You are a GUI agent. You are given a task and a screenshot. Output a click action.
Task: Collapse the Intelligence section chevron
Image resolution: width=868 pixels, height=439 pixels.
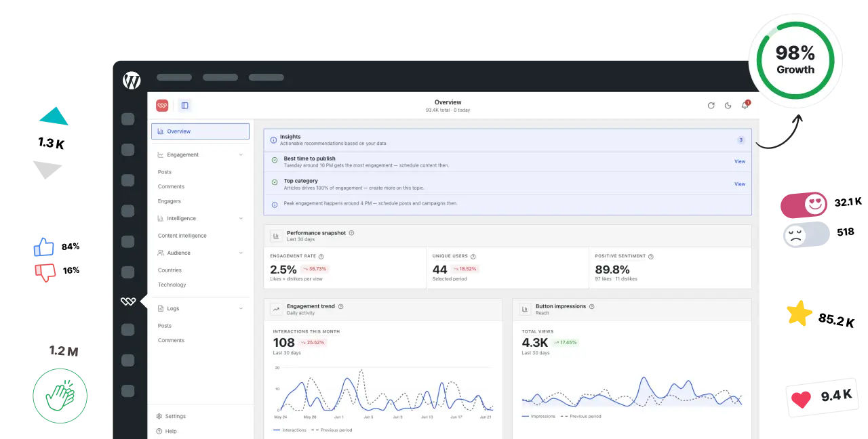(241, 219)
